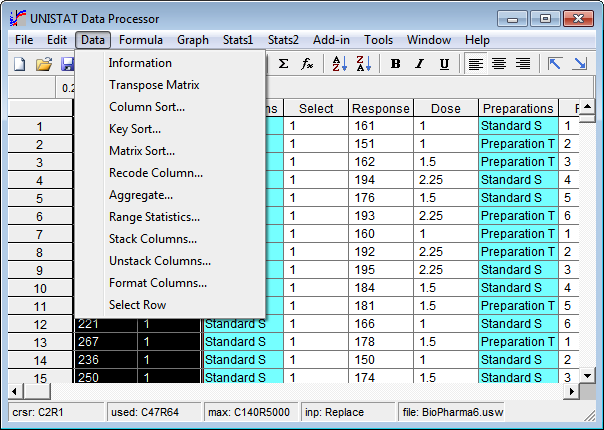
Task: Choose Select Row menu entry
Action: [170, 305]
